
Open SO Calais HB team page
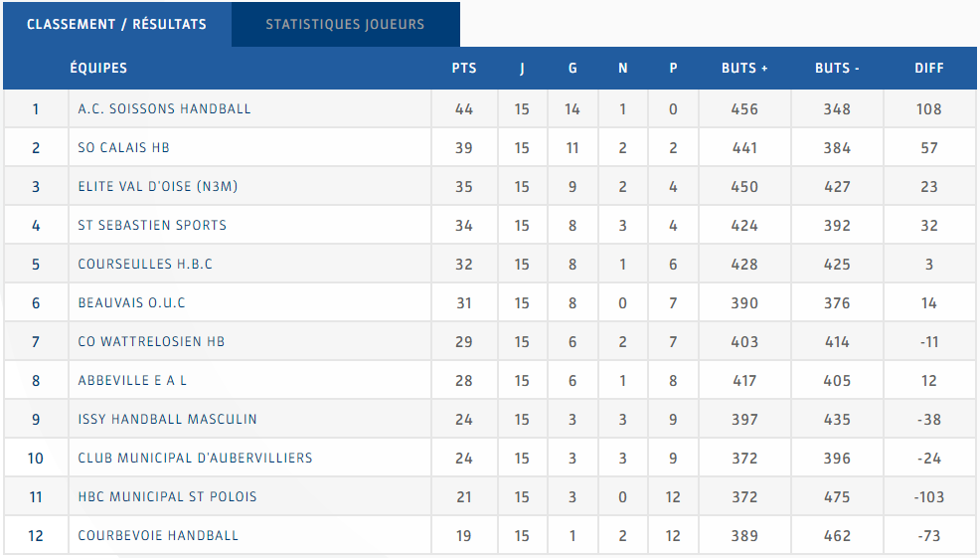coord(123,148)
